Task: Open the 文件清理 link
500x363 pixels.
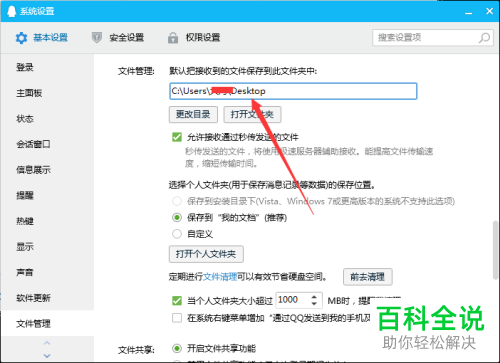Action: click(x=220, y=277)
